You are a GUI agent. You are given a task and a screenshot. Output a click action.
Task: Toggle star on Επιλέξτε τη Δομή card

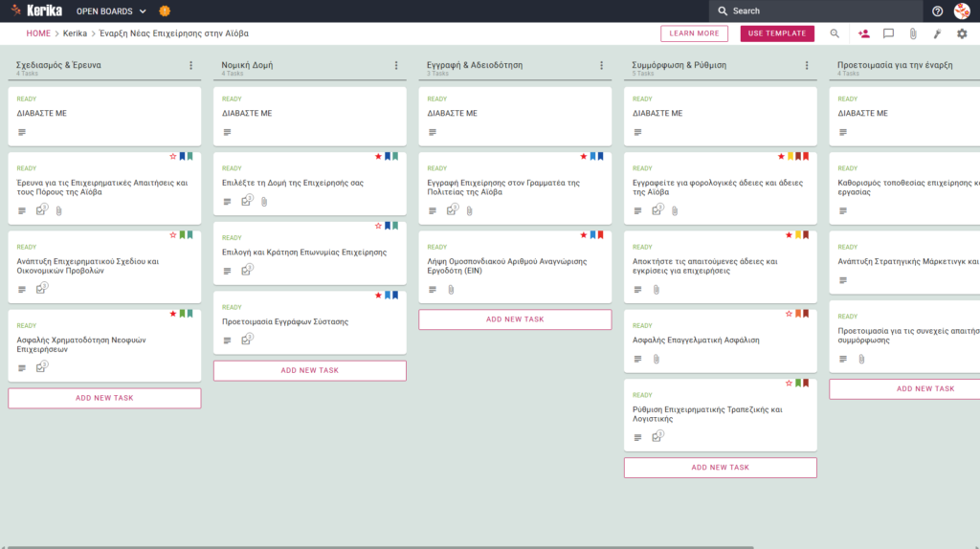(378, 156)
